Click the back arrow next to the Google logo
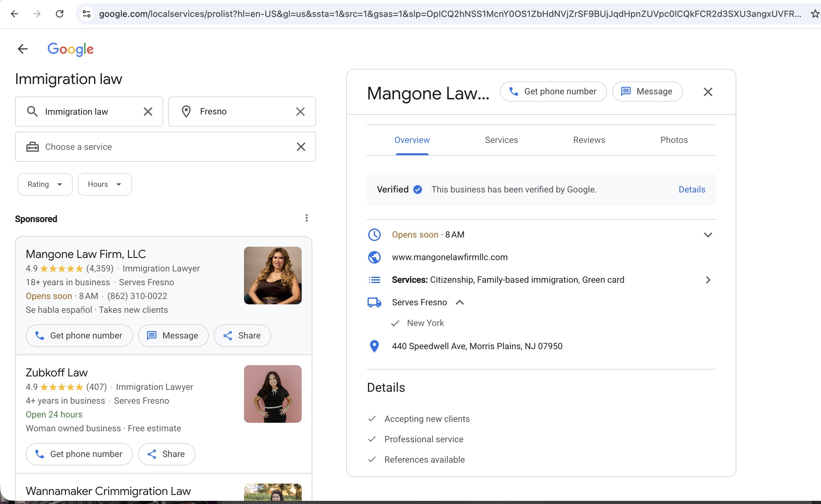The image size is (821, 504). [x=23, y=49]
